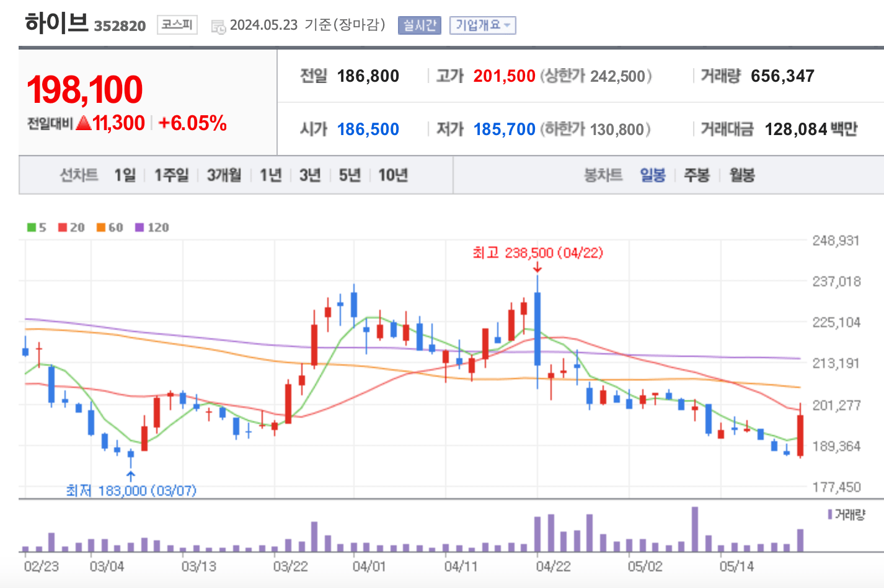884x588 pixels.
Task: Select the 5년 line chart period
Action: click(x=350, y=175)
